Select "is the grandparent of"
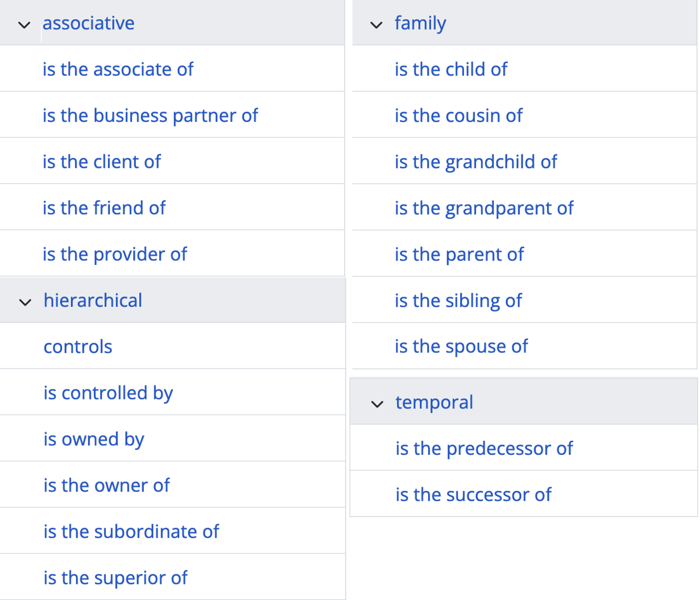 [483, 208]
